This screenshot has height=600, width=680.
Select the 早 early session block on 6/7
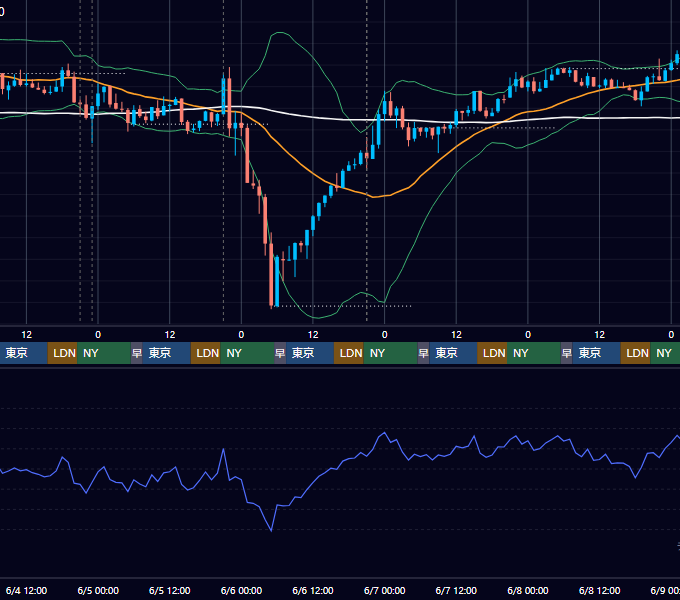[423, 353]
